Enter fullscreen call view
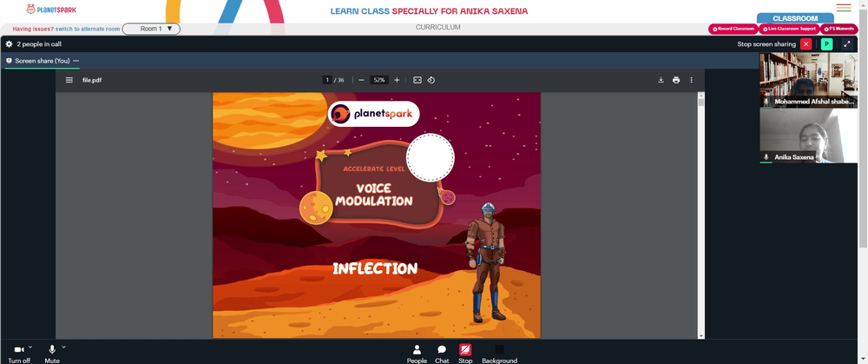The width and height of the screenshot is (868, 364). pyautogui.click(x=847, y=44)
